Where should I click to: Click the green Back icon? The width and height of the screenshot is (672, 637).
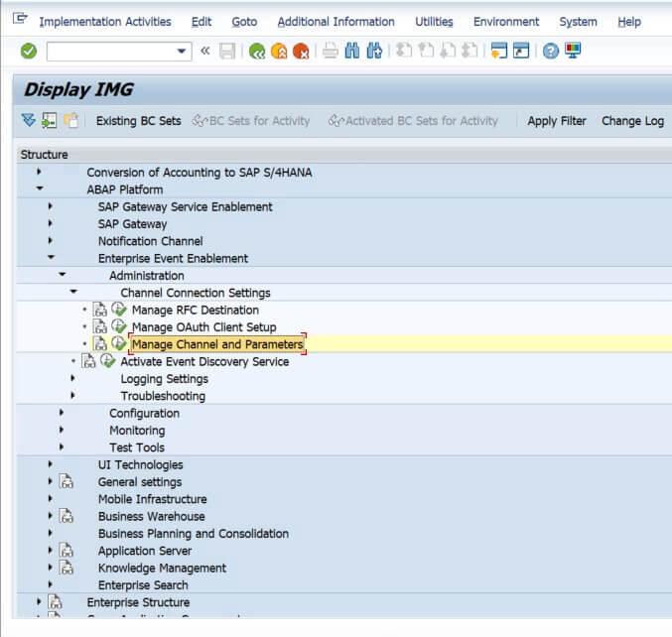pos(257,51)
